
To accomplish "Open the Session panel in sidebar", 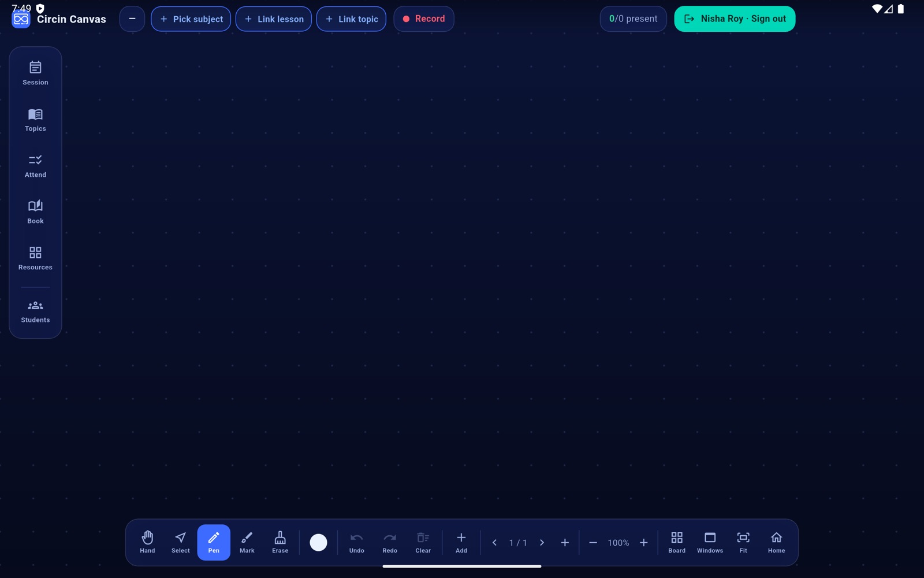I will coord(35,73).
